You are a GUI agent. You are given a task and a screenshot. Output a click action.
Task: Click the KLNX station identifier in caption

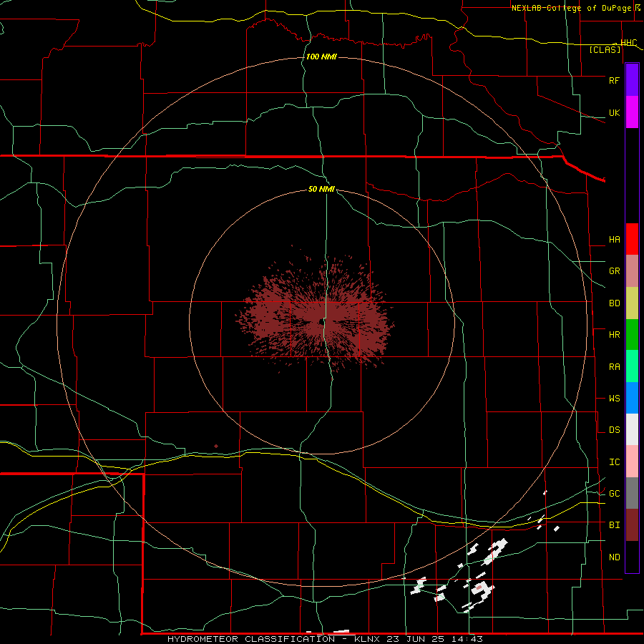[367, 639]
